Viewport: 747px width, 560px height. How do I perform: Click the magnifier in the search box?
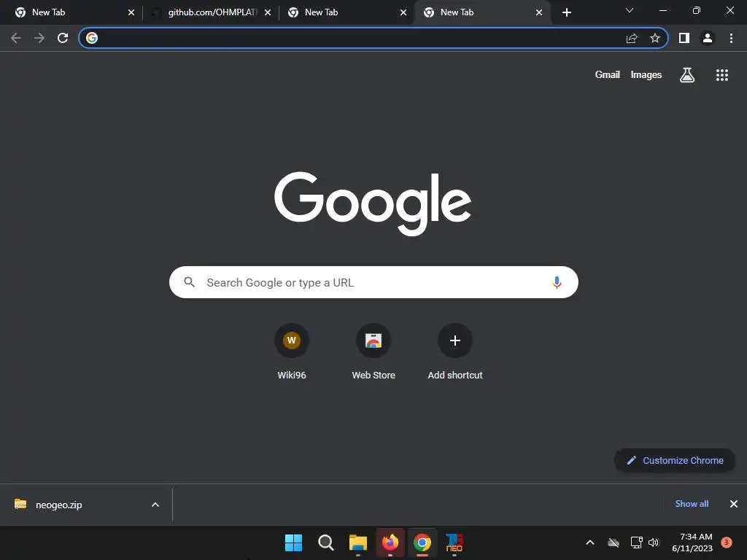(189, 282)
